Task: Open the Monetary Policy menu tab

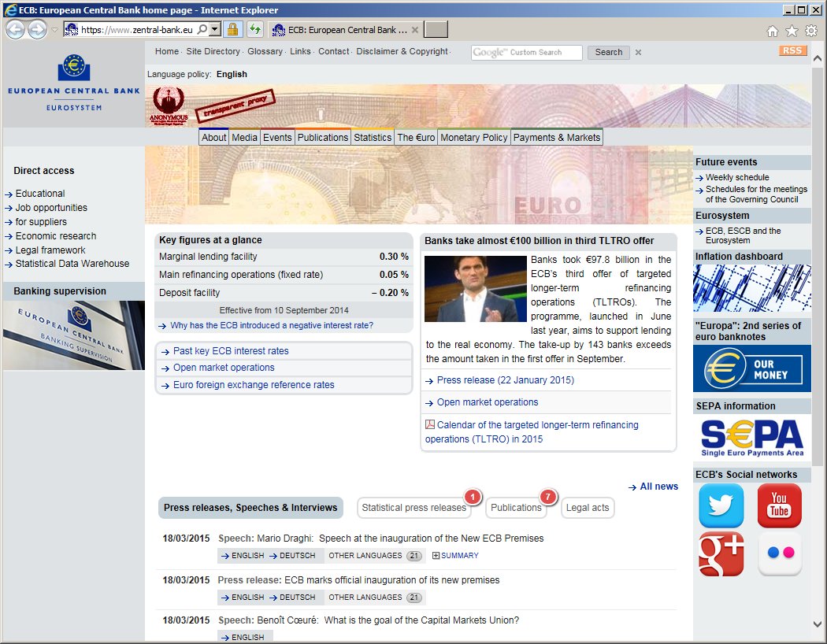Action: click(473, 137)
